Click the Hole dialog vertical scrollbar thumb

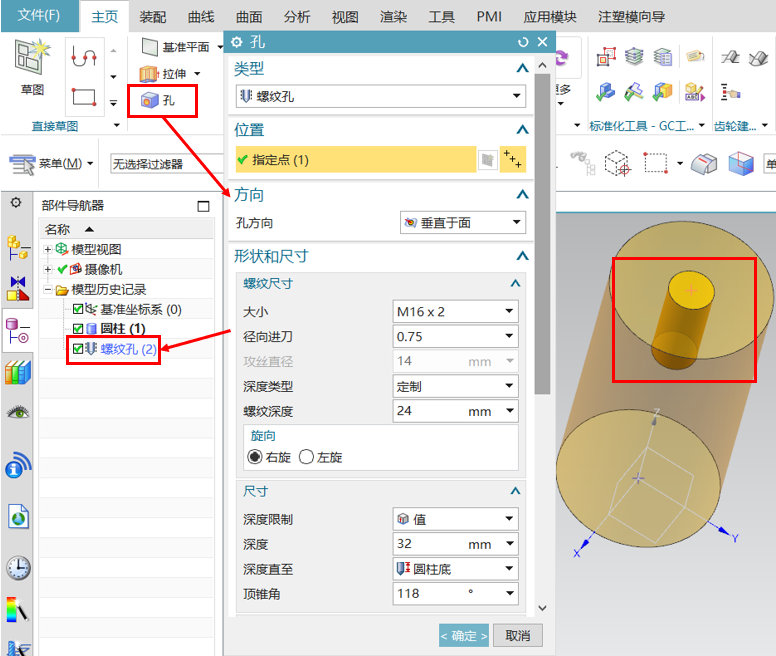[542, 234]
